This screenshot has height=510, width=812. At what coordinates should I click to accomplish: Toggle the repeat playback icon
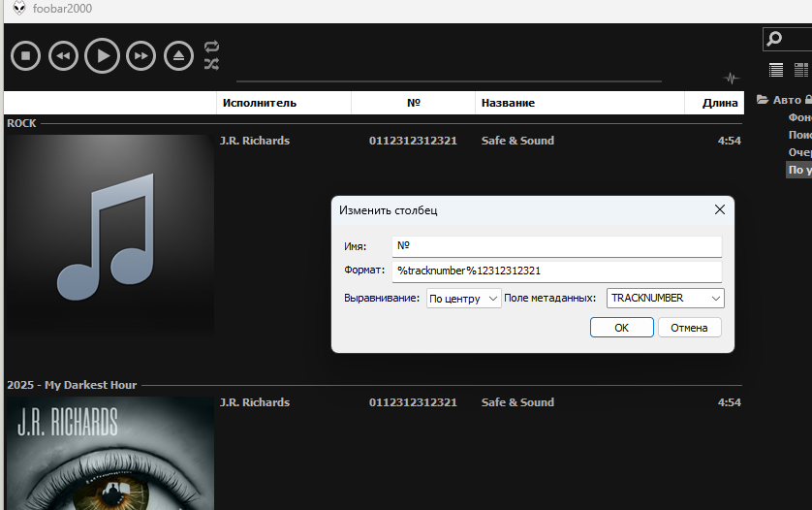click(211, 47)
